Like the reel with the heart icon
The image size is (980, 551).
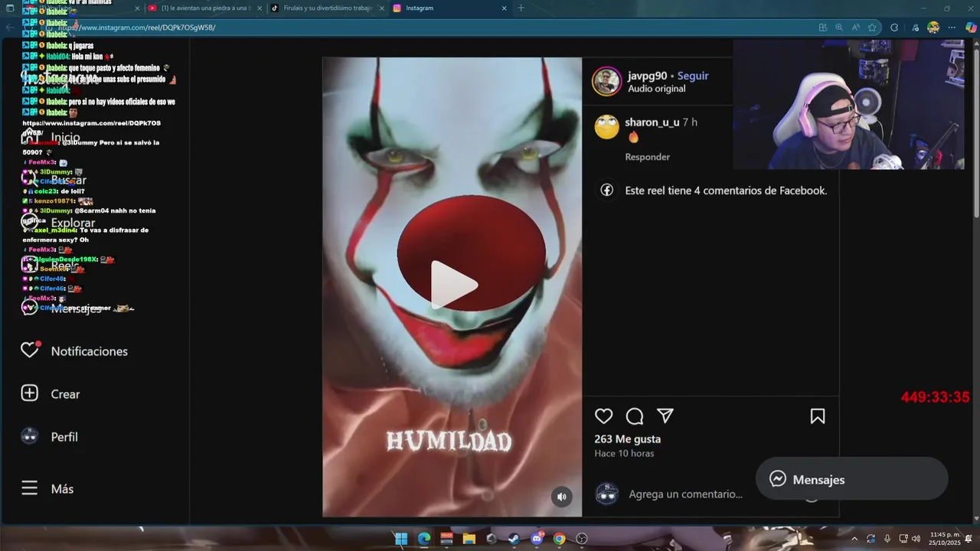point(604,416)
